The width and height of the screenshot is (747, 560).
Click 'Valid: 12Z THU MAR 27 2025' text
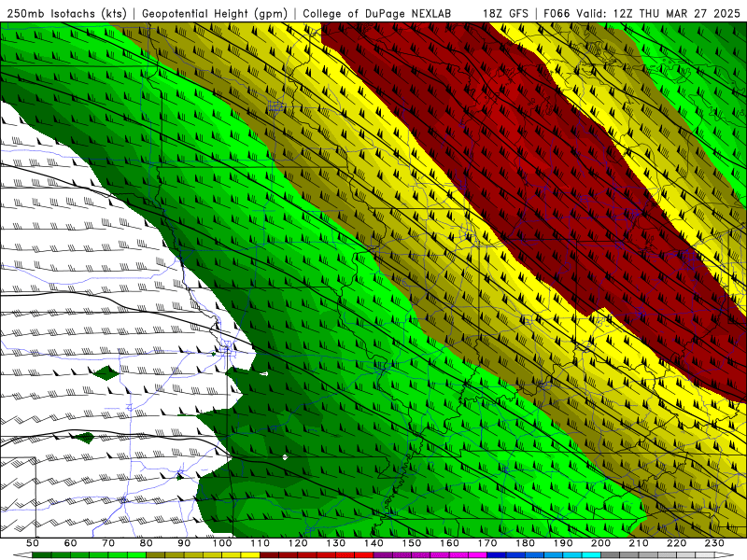[x=658, y=14]
